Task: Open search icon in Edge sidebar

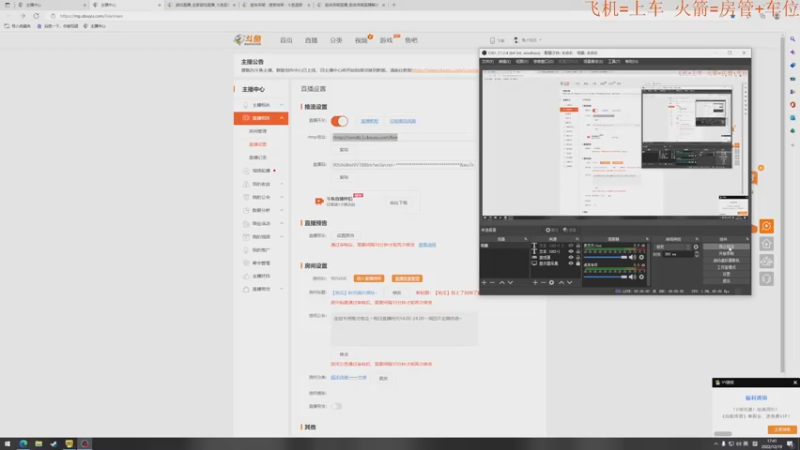Action: coord(792,39)
